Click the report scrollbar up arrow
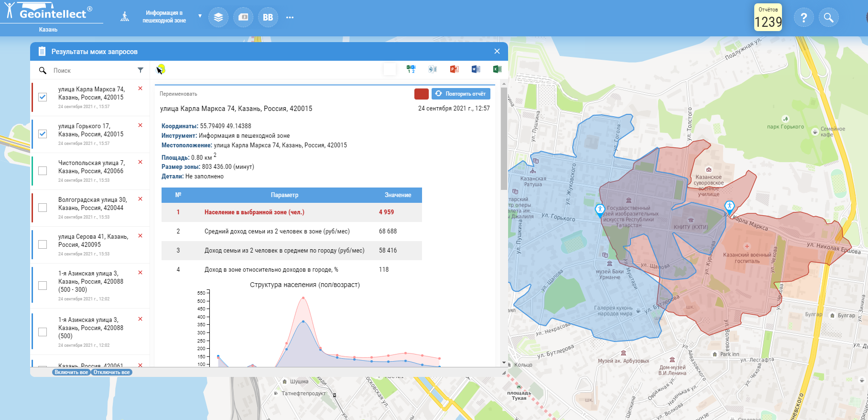 click(x=504, y=84)
